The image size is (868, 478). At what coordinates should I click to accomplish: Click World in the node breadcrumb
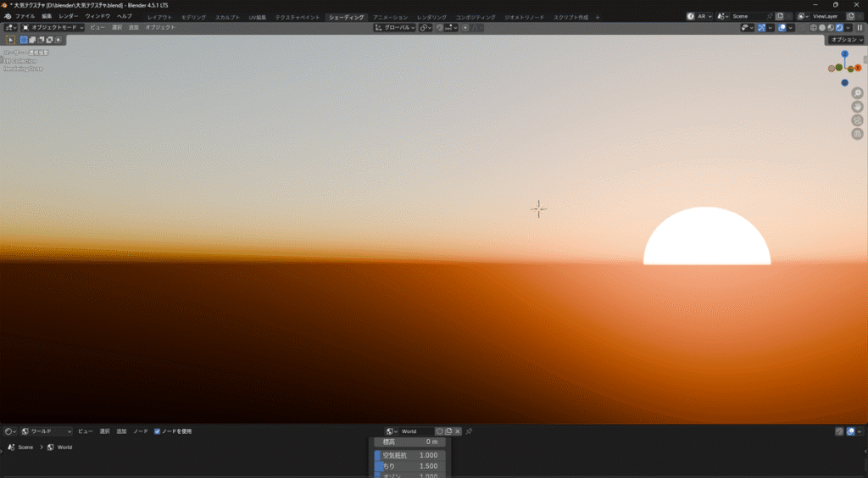[x=64, y=447]
